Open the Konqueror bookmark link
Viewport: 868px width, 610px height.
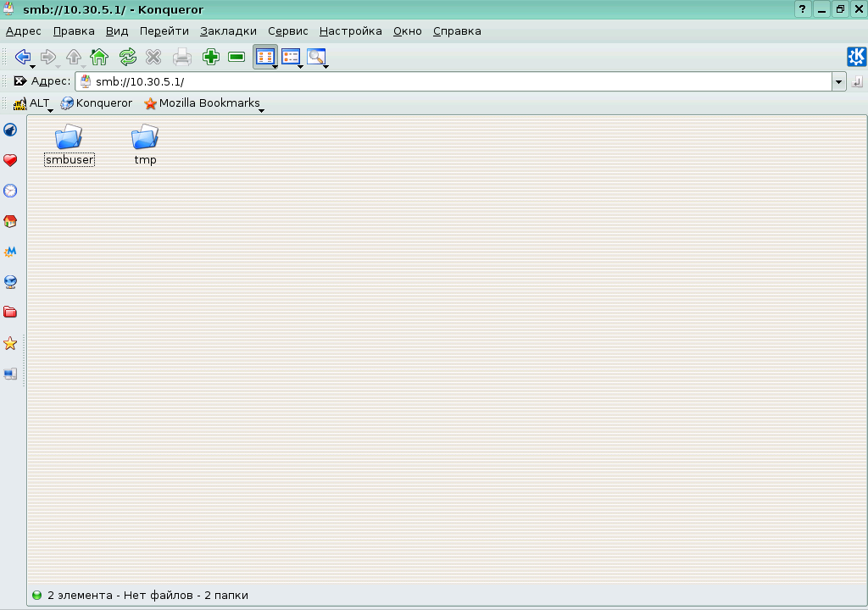point(96,103)
